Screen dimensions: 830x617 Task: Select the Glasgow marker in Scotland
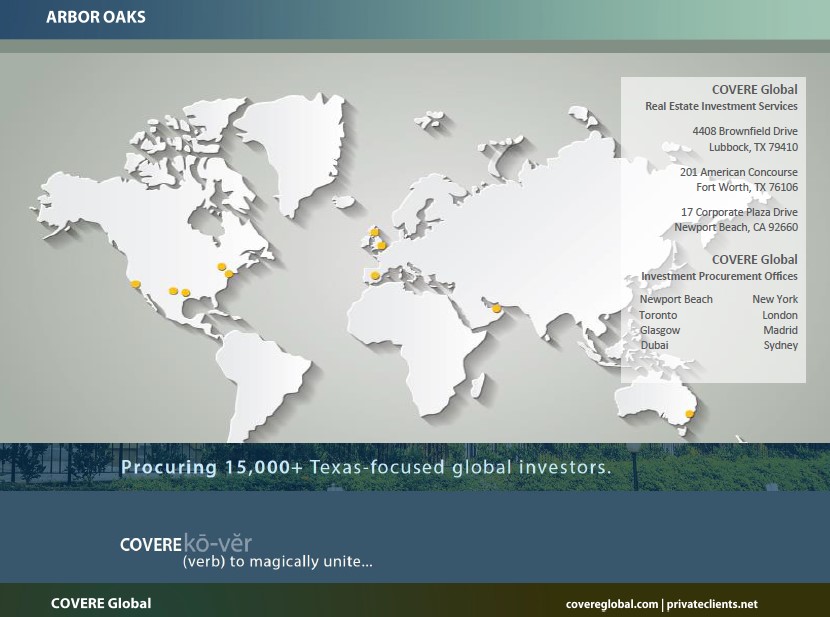(375, 232)
